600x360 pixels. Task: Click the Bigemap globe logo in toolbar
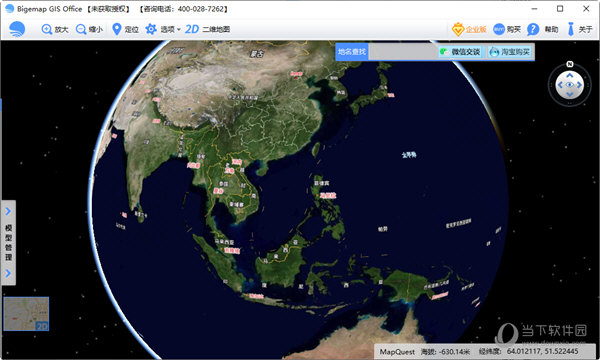pos(17,29)
